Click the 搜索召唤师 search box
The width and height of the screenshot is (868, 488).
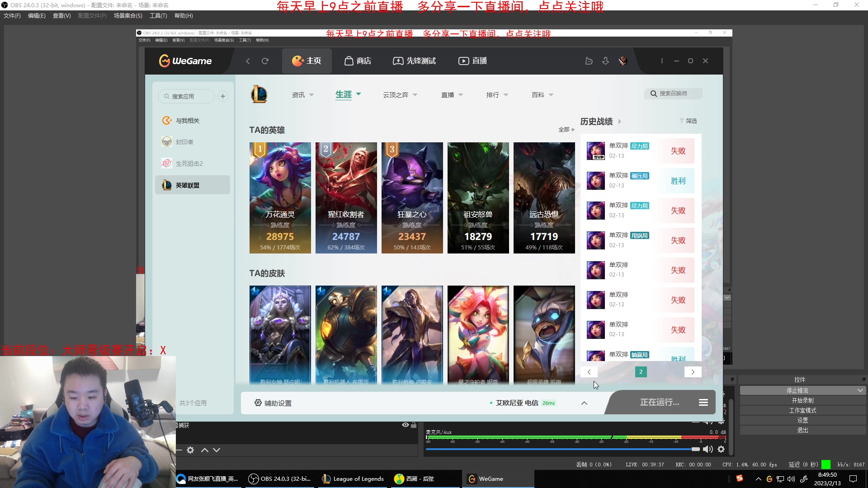coord(674,94)
